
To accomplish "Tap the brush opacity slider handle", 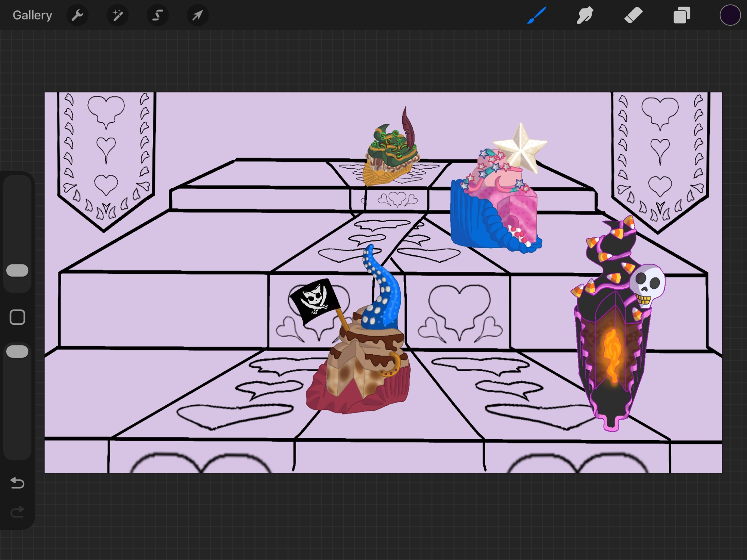I will tap(18, 352).
